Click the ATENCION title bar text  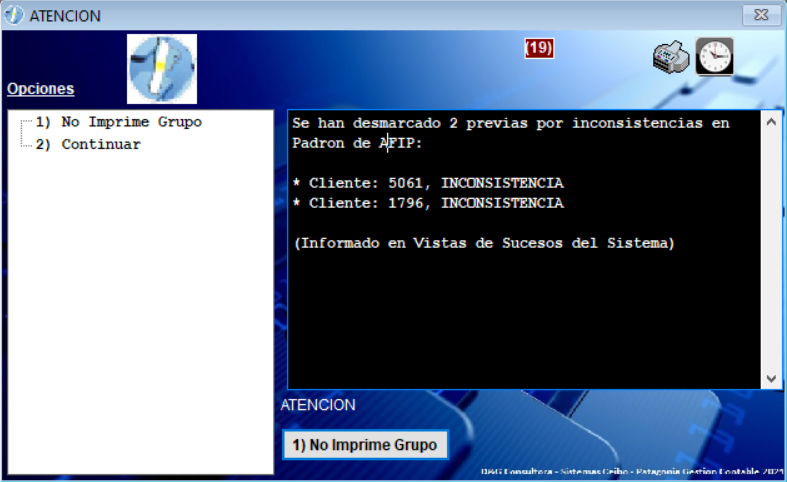pos(65,16)
